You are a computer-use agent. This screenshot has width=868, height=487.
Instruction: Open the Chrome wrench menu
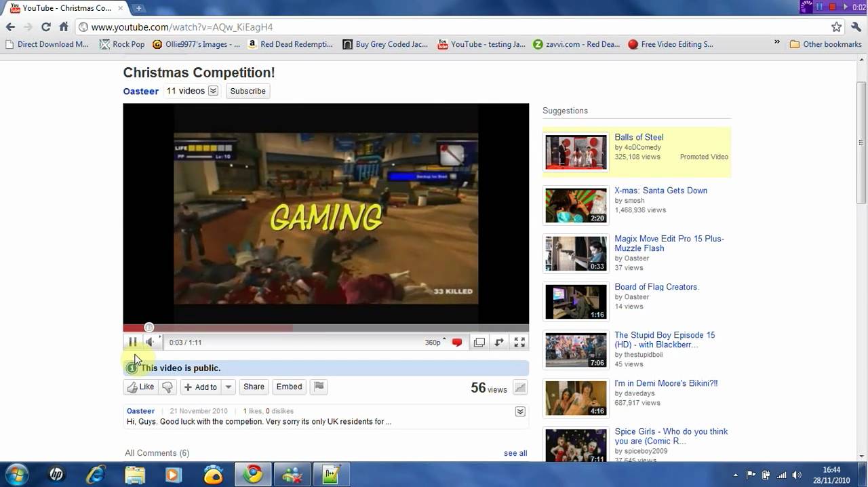(x=856, y=27)
